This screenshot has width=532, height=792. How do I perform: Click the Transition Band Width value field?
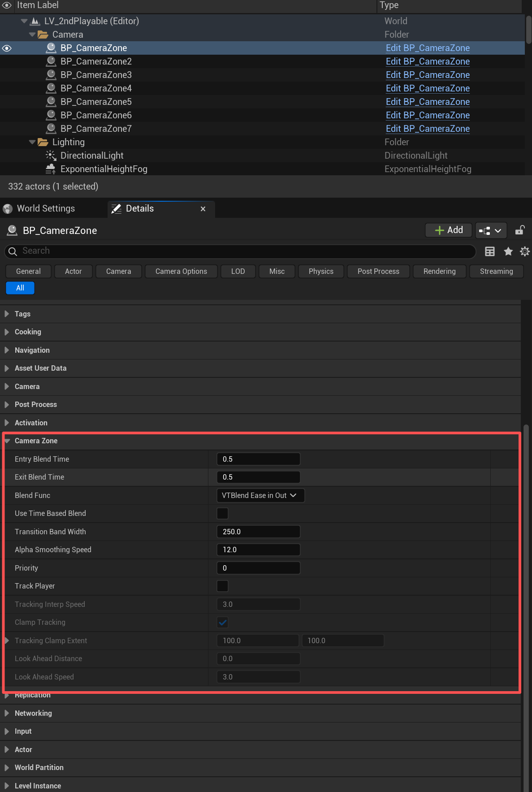click(x=259, y=532)
